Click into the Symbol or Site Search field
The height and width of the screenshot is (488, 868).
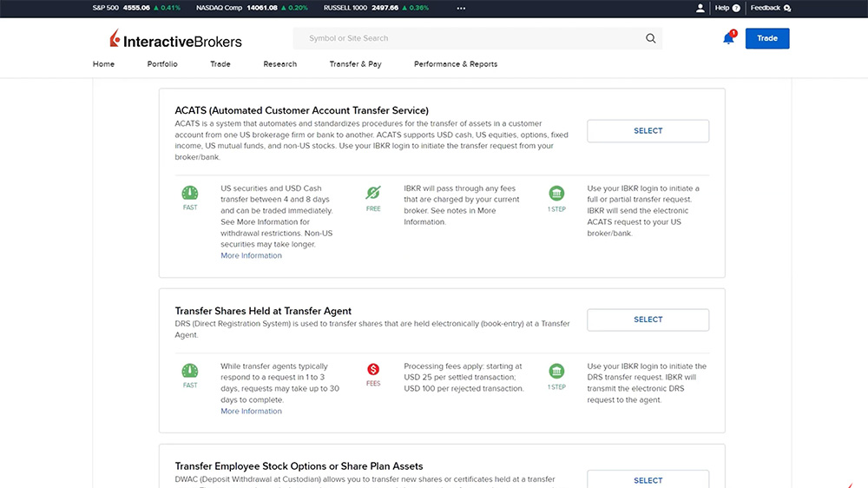point(469,38)
